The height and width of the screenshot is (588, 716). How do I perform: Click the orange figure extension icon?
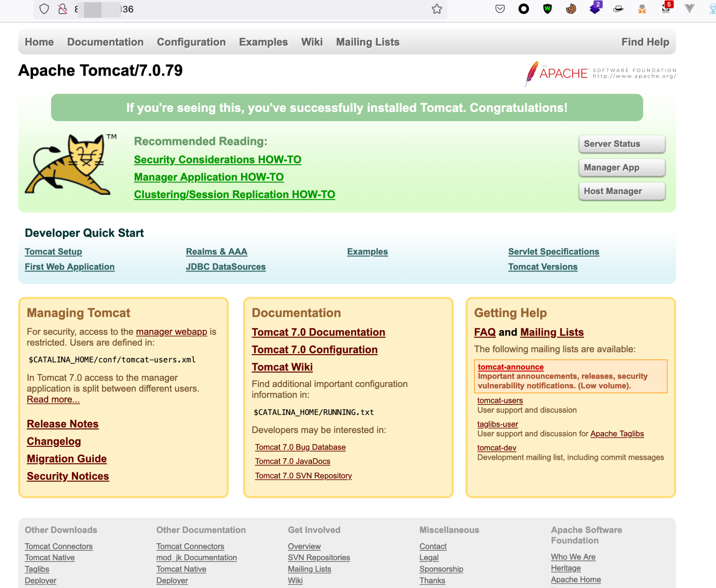(642, 9)
